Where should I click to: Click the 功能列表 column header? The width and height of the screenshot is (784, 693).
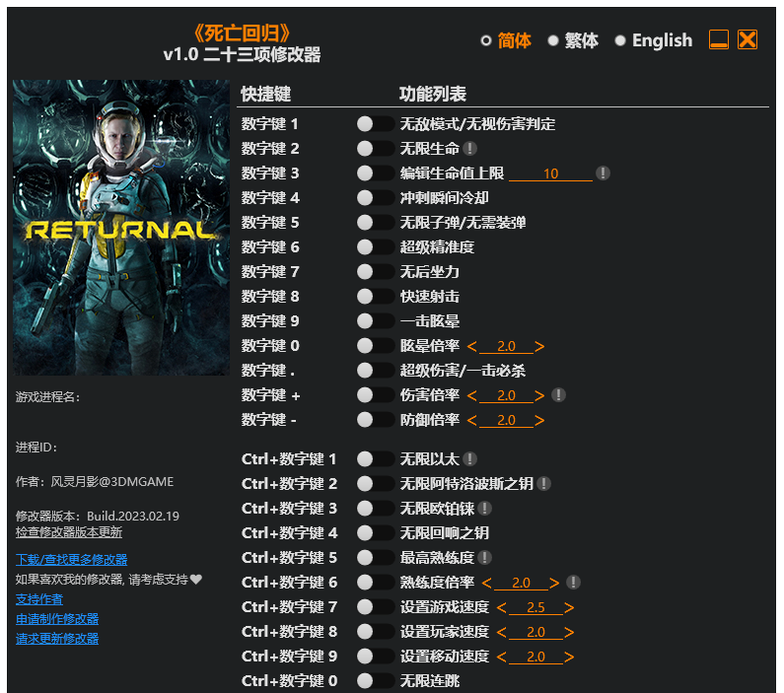pos(433,94)
